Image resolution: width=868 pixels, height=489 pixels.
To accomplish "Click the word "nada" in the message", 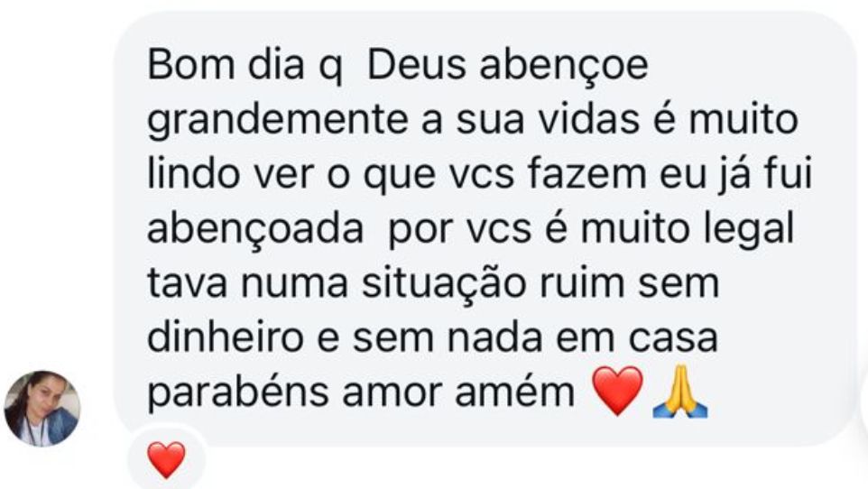I will (x=494, y=337).
